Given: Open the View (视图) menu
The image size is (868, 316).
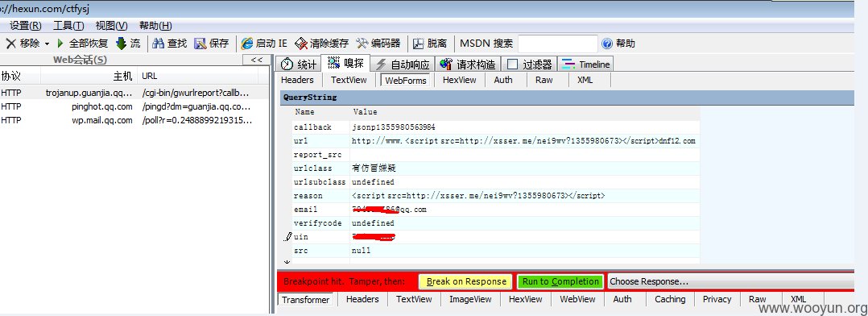Looking at the screenshot, I should [x=111, y=26].
